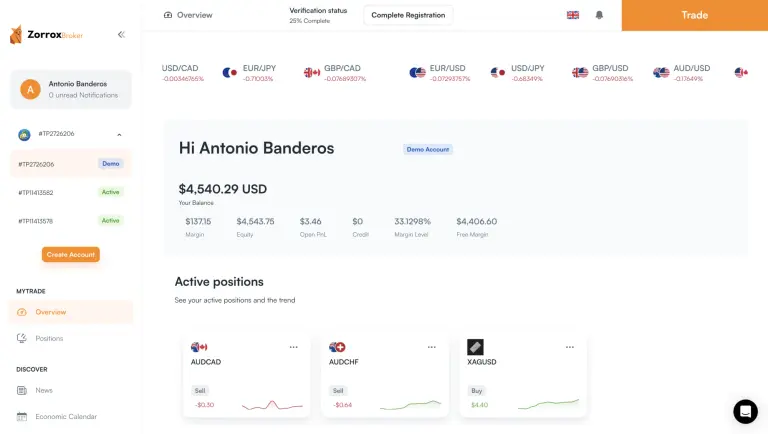Open the Economic Calendar page
This screenshot has width=768, height=434.
point(65,416)
